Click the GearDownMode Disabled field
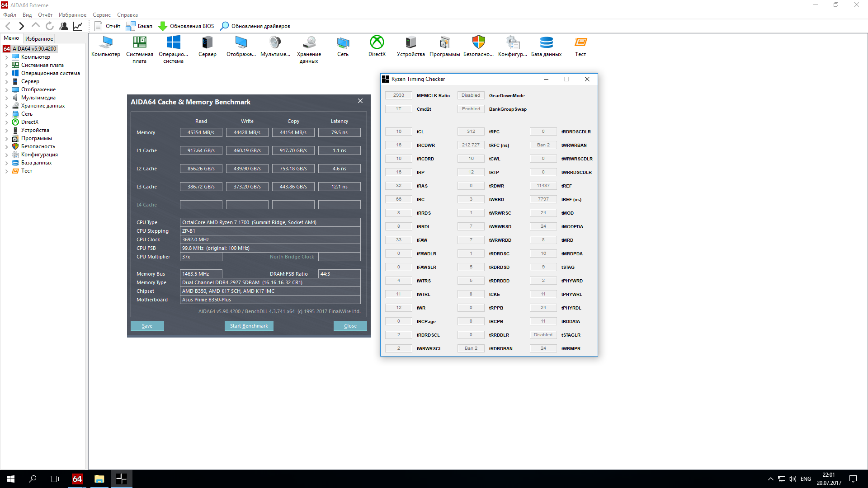868x488 pixels. coord(471,95)
